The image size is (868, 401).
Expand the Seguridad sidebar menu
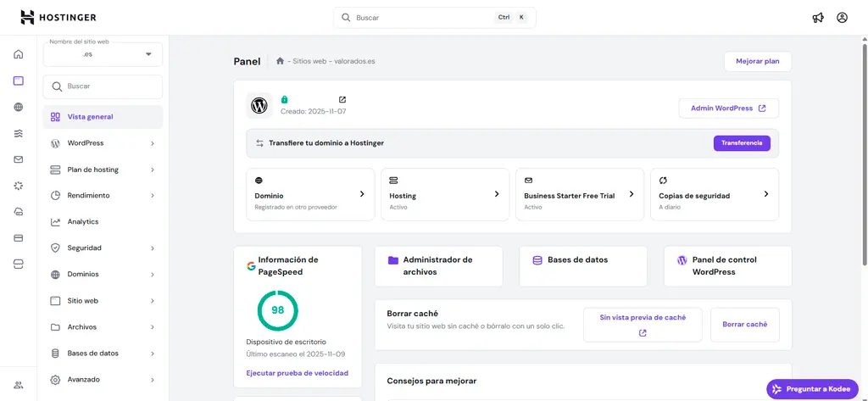(x=103, y=248)
